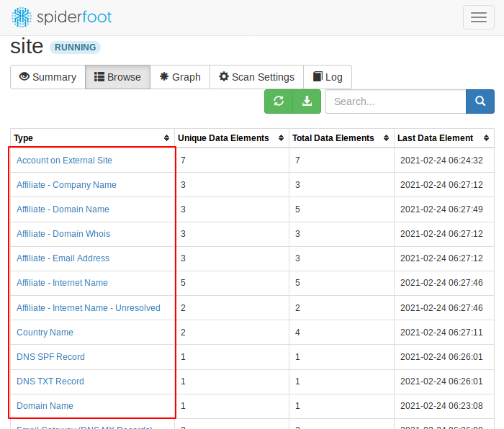Open the Graph tab

point(180,77)
